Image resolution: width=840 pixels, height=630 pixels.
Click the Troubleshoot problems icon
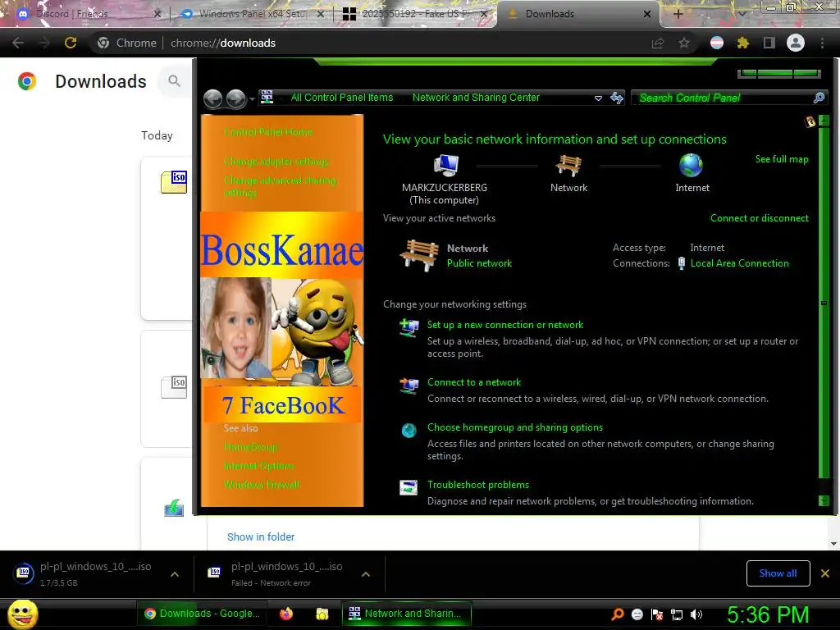(409, 488)
